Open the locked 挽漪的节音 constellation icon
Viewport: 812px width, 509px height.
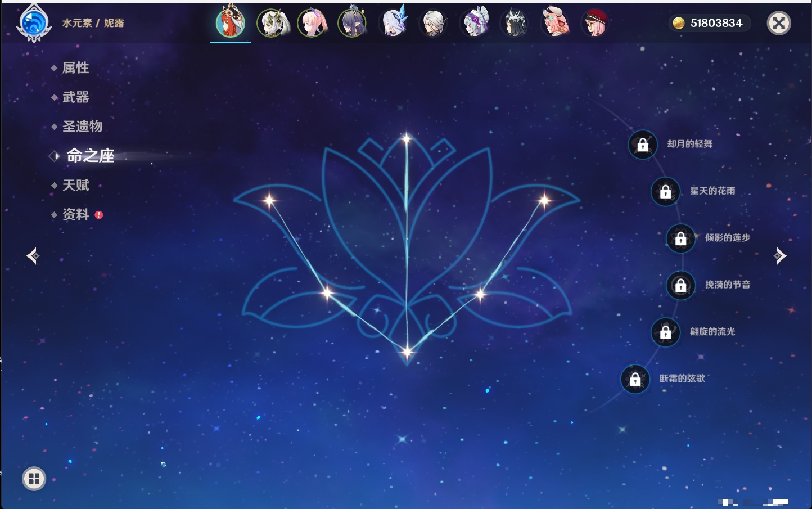tap(681, 285)
